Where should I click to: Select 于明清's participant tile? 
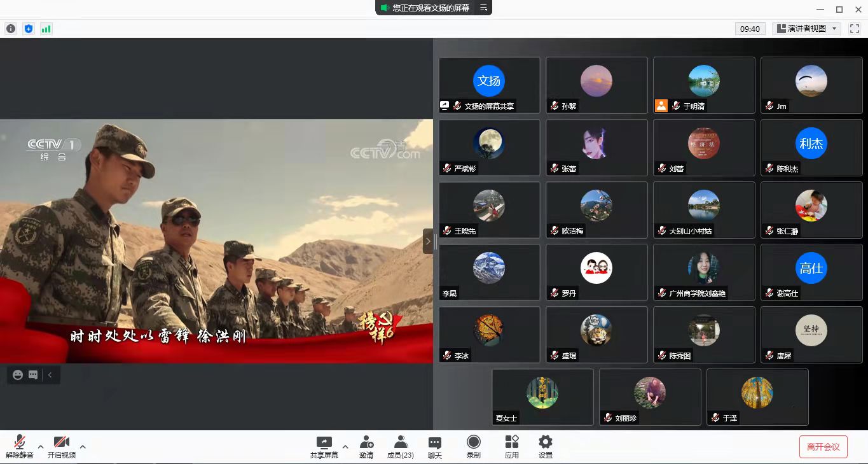click(x=704, y=85)
